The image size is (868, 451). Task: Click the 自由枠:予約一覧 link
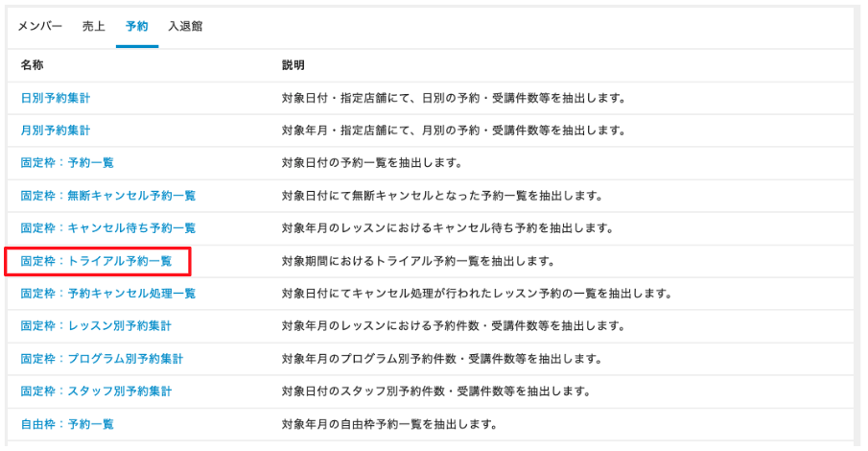(x=67, y=424)
